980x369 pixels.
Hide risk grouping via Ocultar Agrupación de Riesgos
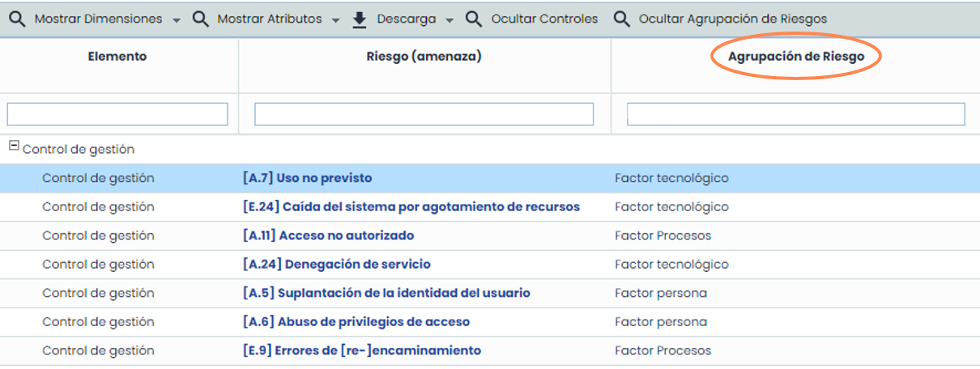pos(732,19)
